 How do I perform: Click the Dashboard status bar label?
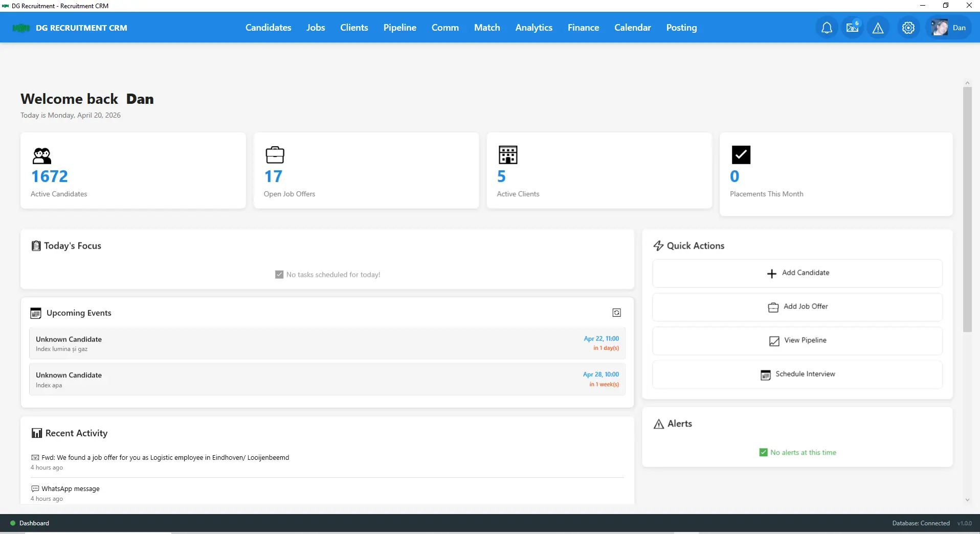[34, 523]
